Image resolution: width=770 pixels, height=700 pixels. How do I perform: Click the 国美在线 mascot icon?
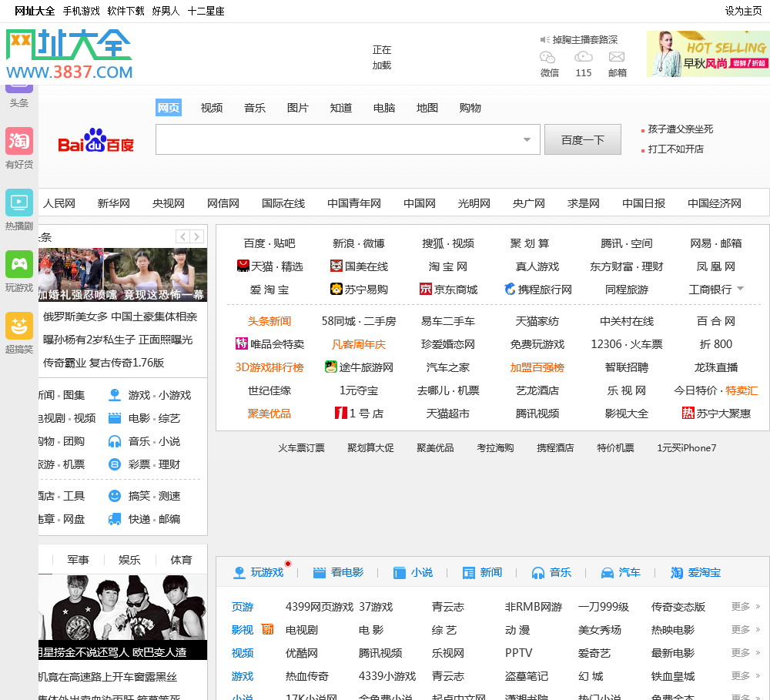[336, 266]
